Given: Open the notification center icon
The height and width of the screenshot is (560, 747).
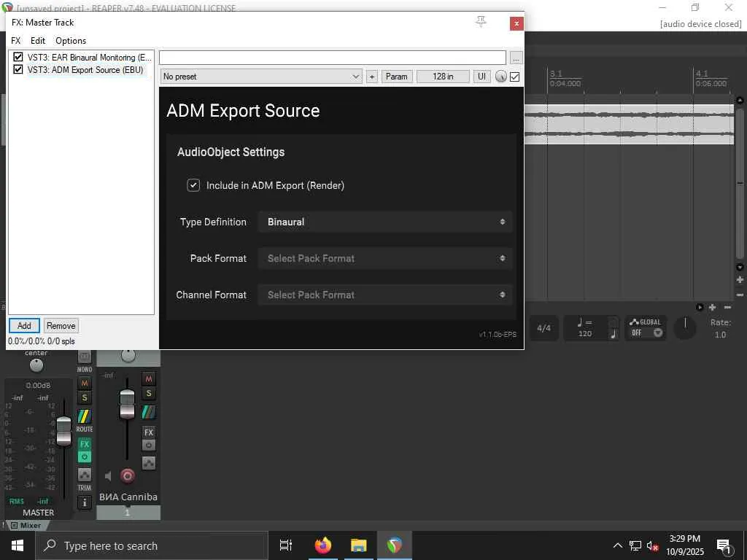Looking at the screenshot, I should [724, 546].
